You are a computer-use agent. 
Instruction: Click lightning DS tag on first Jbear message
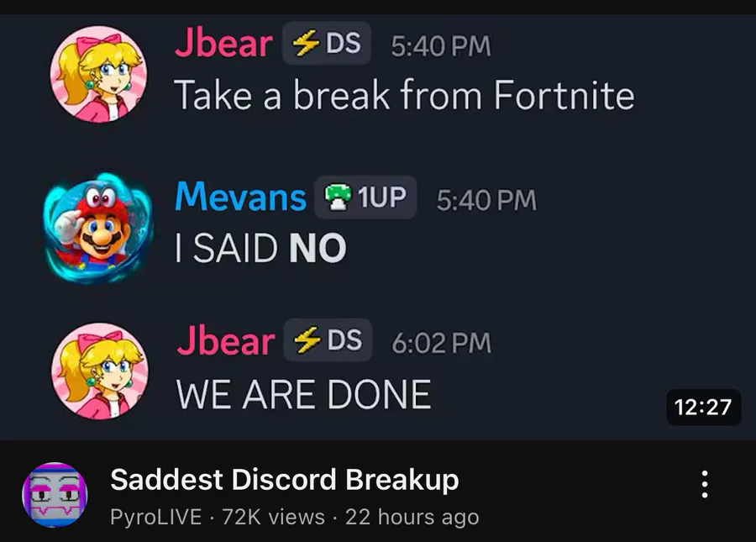click(x=327, y=44)
